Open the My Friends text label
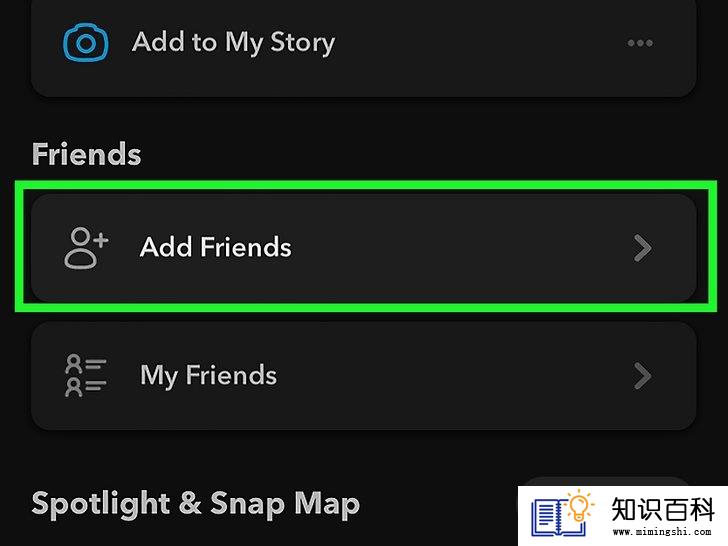728x546 pixels. point(208,376)
